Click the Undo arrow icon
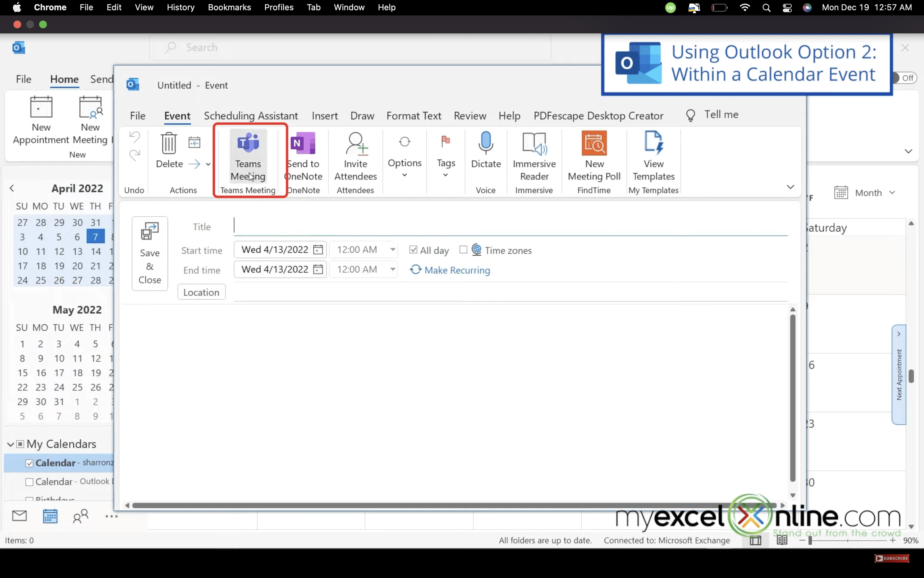Viewport: 924px width, 578px height. point(134,136)
